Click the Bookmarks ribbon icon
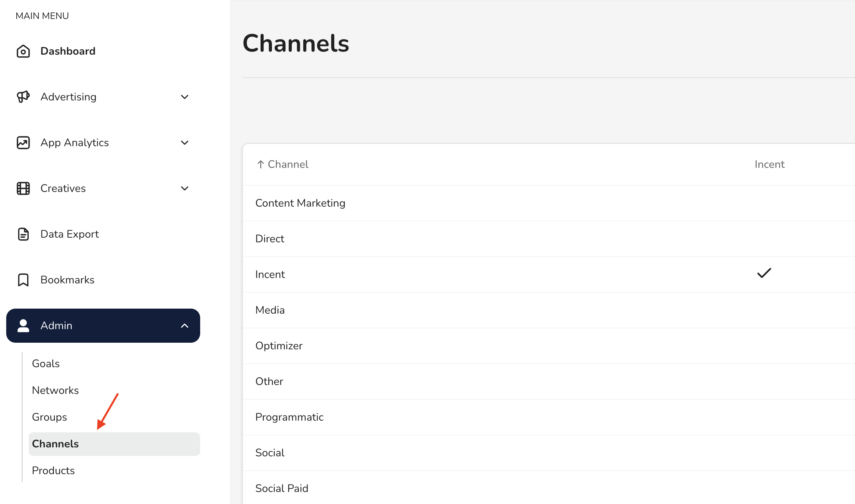Screen dimensions: 855x504 23,280
